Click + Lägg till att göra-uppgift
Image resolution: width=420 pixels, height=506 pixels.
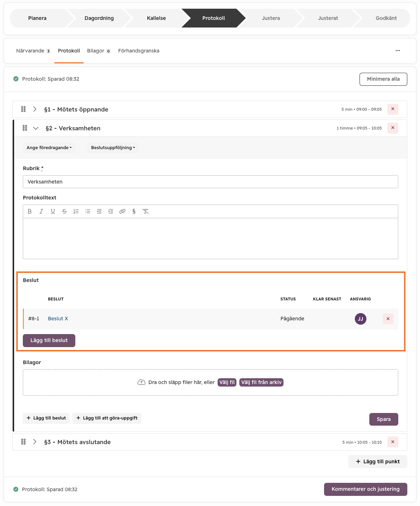click(107, 418)
